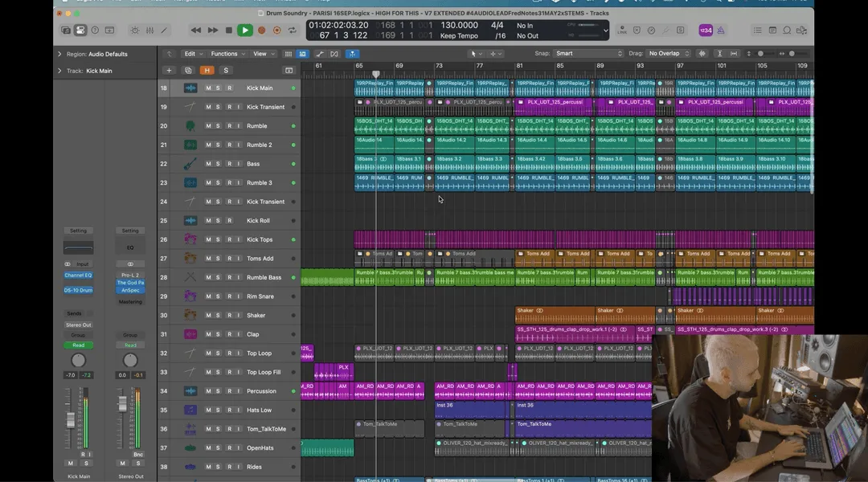Expand the Region Audio Defaults section
The width and height of the screenshot is (868, 482).
coord(59,55)
